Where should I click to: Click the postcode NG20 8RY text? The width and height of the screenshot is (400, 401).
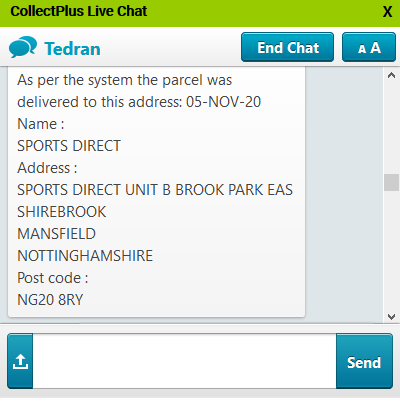(x=50, y=300)
